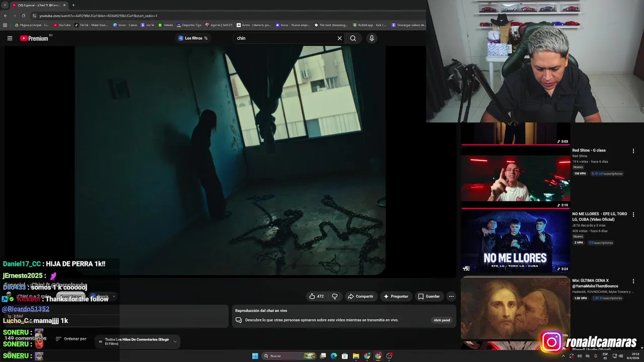Open the tab search chevron in Chrome
644x362 pixels.
tap(5, 5)
